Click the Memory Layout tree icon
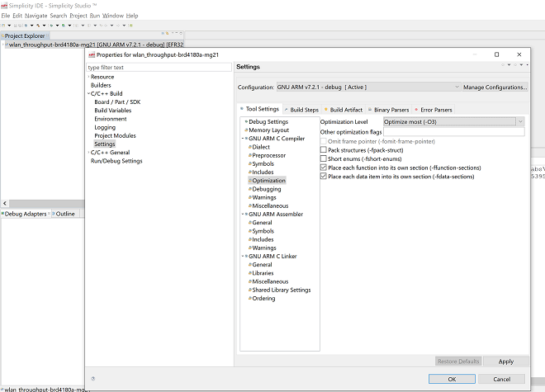 pos(245,130)
